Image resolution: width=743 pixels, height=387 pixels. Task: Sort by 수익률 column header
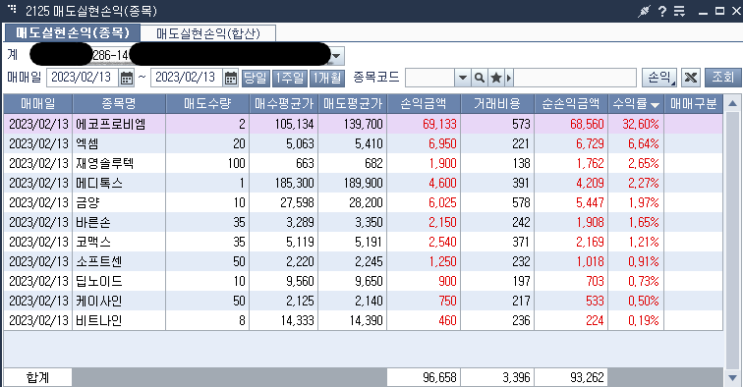636,104
